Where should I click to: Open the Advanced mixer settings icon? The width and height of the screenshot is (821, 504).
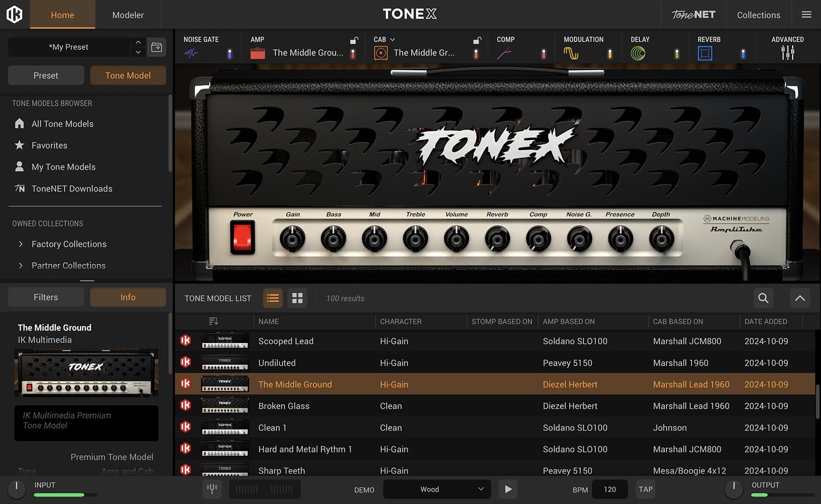click(787, 53)
